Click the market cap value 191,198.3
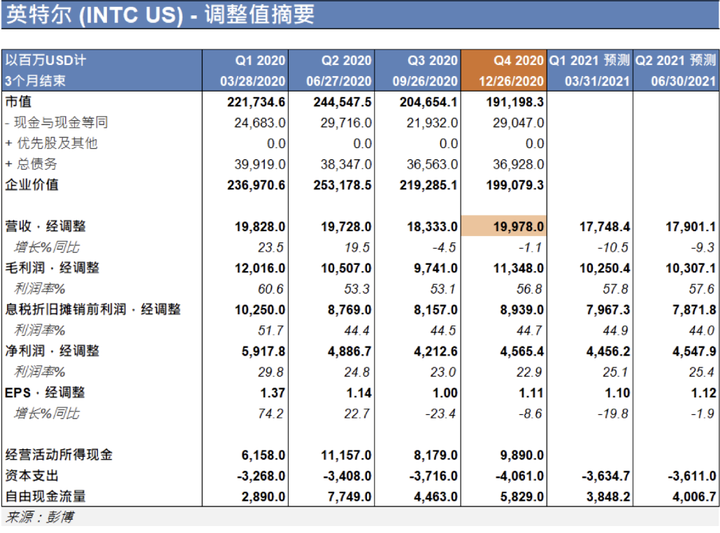Viewport: 720px width, 533px height. pos(515,102)
